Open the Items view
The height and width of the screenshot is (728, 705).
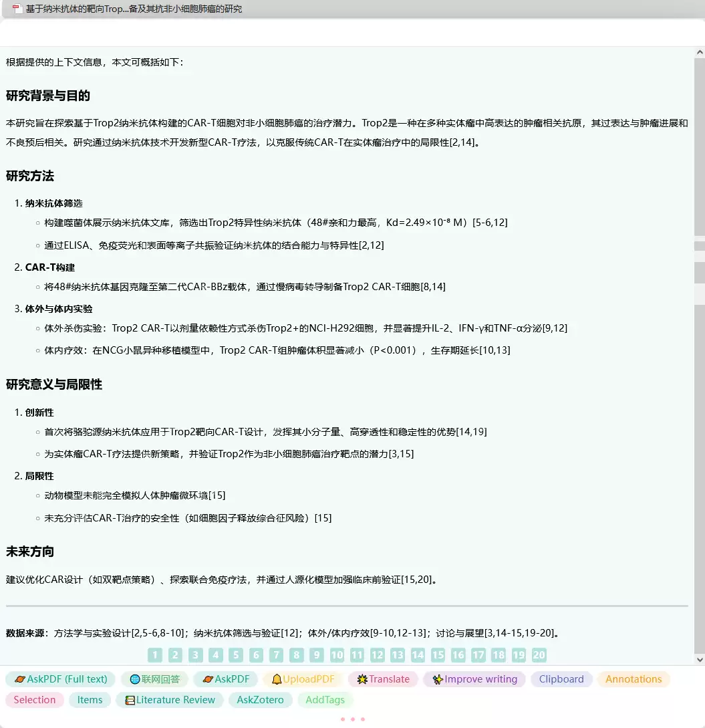point(90,700)
